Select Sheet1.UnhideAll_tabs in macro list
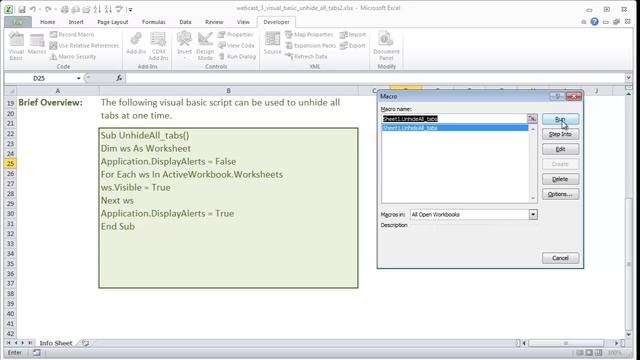Viewport: 640px width, 360px height. tap(455, 128)
